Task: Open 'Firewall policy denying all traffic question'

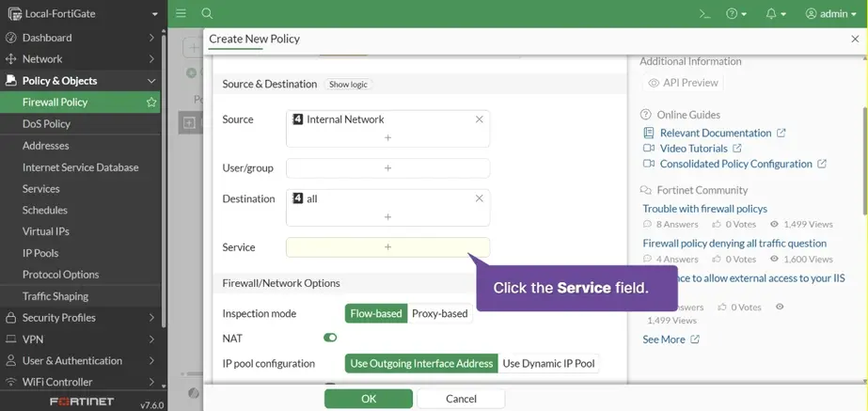Action: (734, 244)
